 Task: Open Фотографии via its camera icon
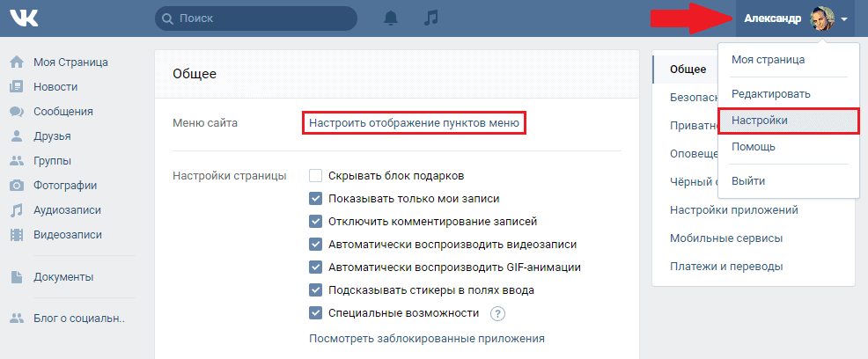16,186
